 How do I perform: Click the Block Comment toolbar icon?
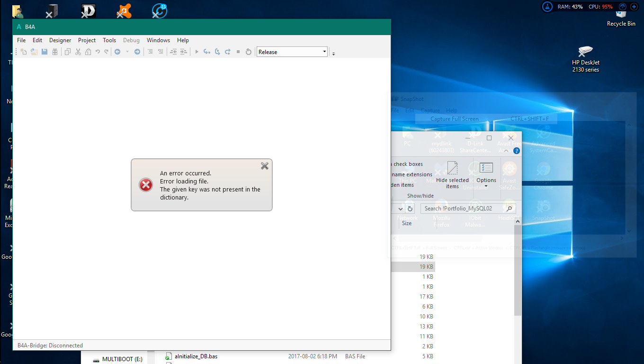pyautogui.click(x=150, y=52)
